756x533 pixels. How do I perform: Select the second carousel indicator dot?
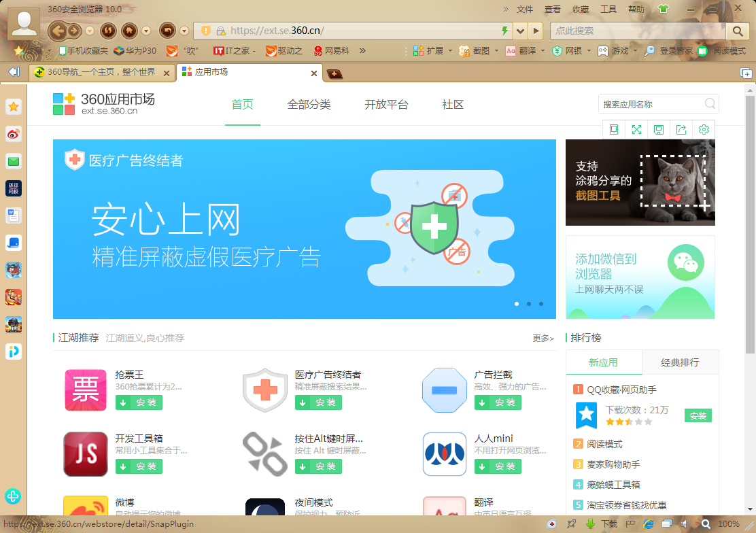tap(528, 304)
